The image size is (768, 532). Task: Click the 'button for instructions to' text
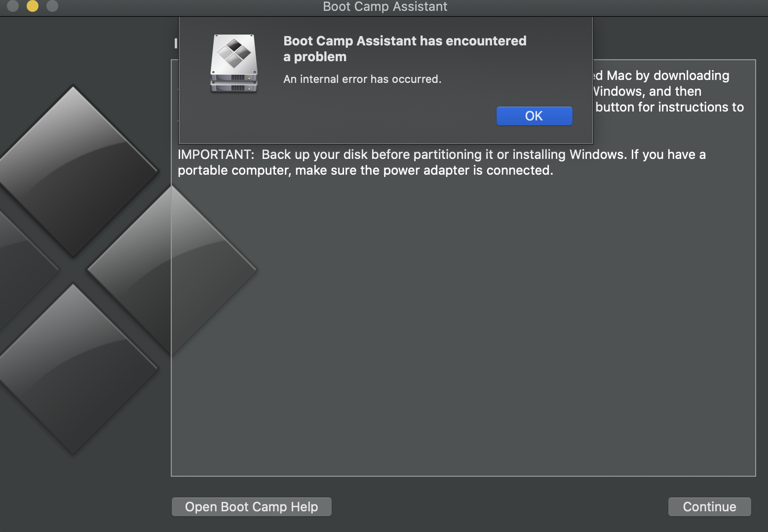[x=669, y=107]
